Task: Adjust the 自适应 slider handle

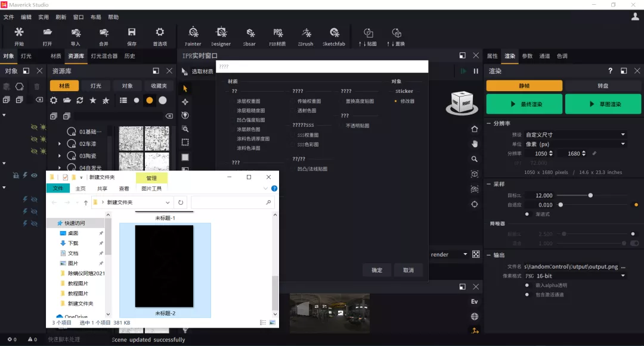Action: click(560, 205)
